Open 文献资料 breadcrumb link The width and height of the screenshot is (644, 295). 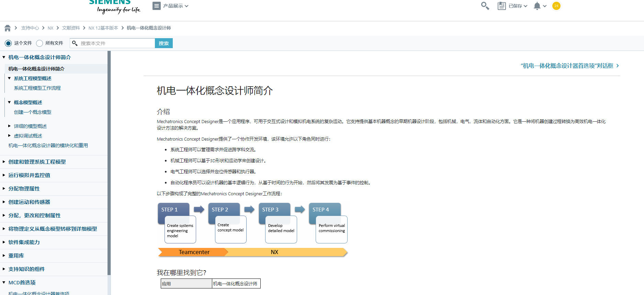point(71,28)
